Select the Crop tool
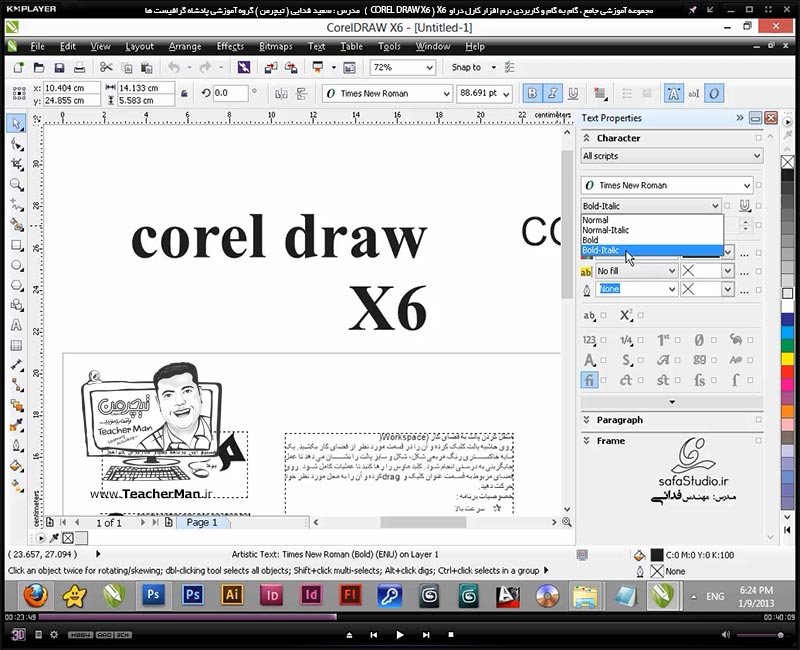This screenshot has width=800, height=650. tap(17, 164)
